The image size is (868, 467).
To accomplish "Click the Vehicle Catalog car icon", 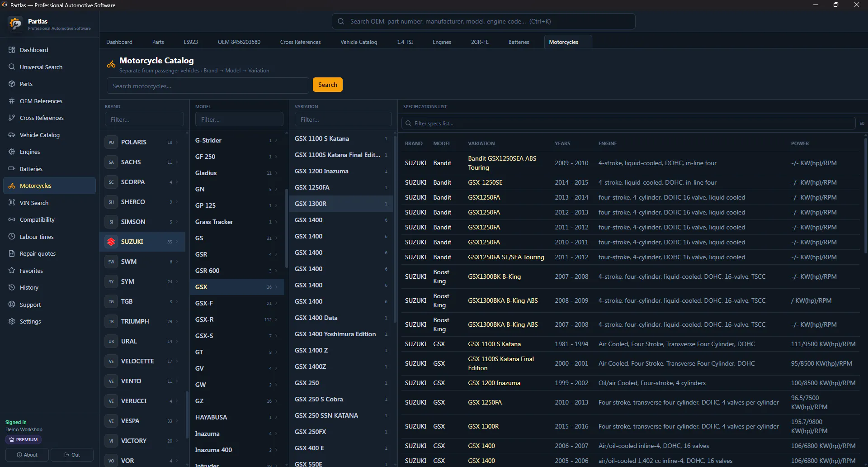I will point(12,135).
